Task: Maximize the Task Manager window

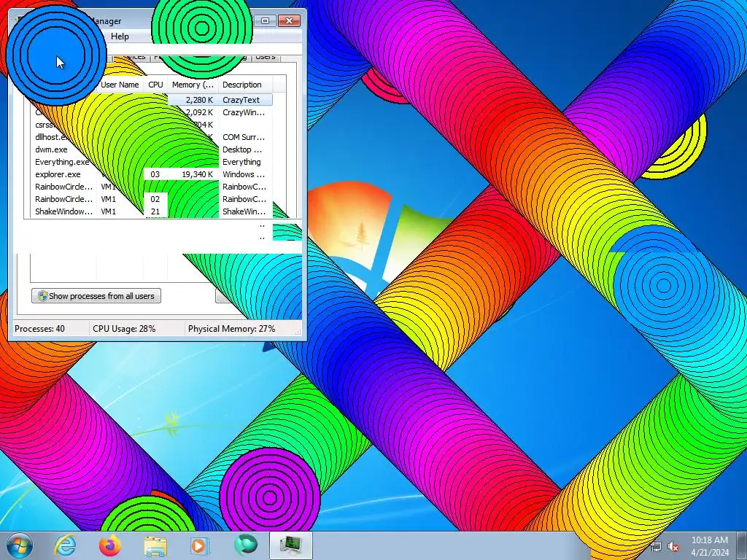Action: (x=265, y=20)
